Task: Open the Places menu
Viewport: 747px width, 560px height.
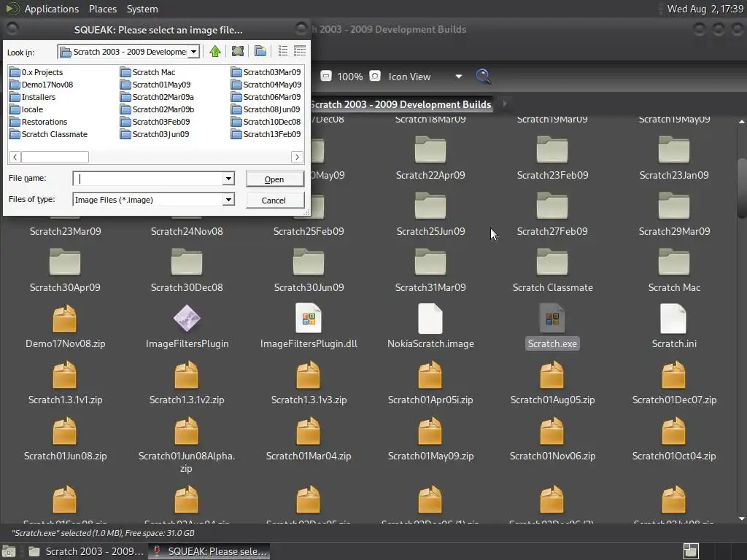Action: (x=102, y=9)
